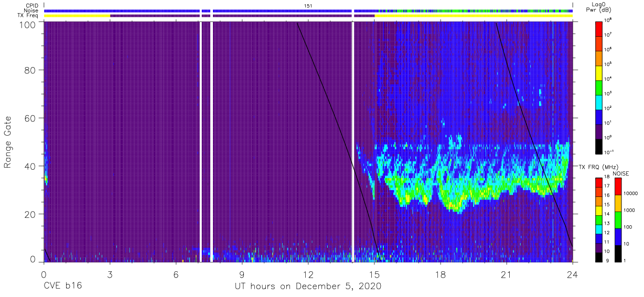Click the 'CPID' label at top left
The width and height of the screenshot is (644, 297).
(x=33, y=6)
